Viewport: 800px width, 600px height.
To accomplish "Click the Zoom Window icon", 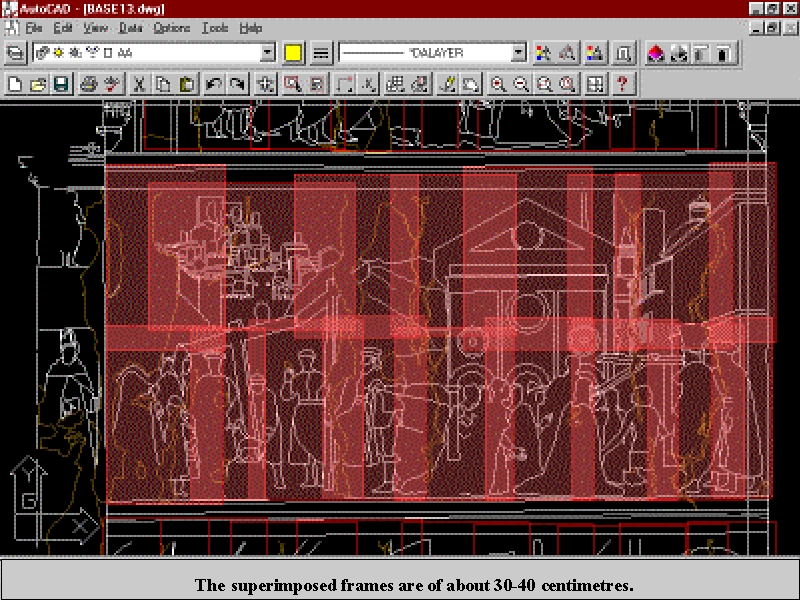I will click(x=544, y=84).
